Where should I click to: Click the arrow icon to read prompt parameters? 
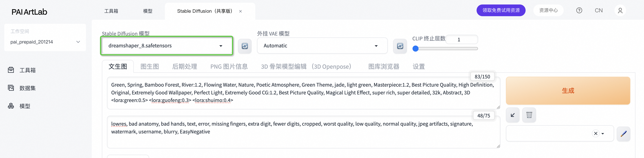[513, 115]
